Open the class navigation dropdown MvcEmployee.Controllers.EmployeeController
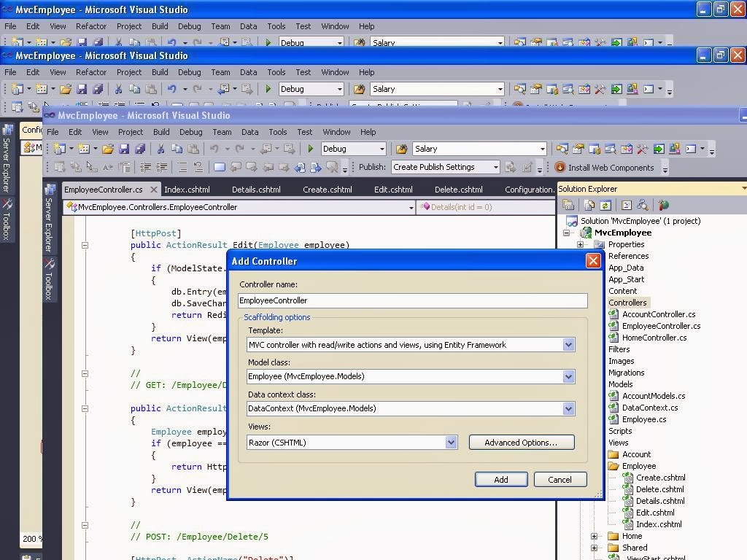 411,208
